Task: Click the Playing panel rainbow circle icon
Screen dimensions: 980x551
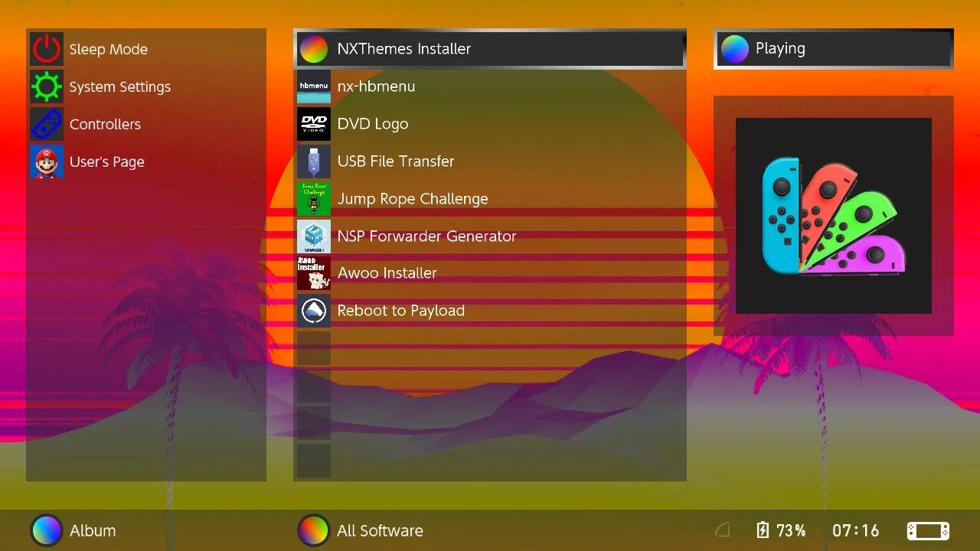Action: click(x=734, y=49)
